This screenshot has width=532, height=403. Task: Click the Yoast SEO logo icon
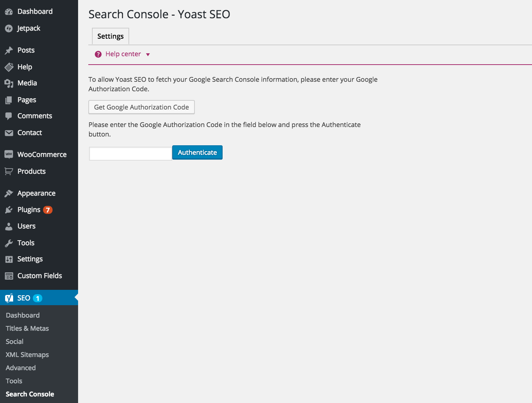(x=9, y=298)
